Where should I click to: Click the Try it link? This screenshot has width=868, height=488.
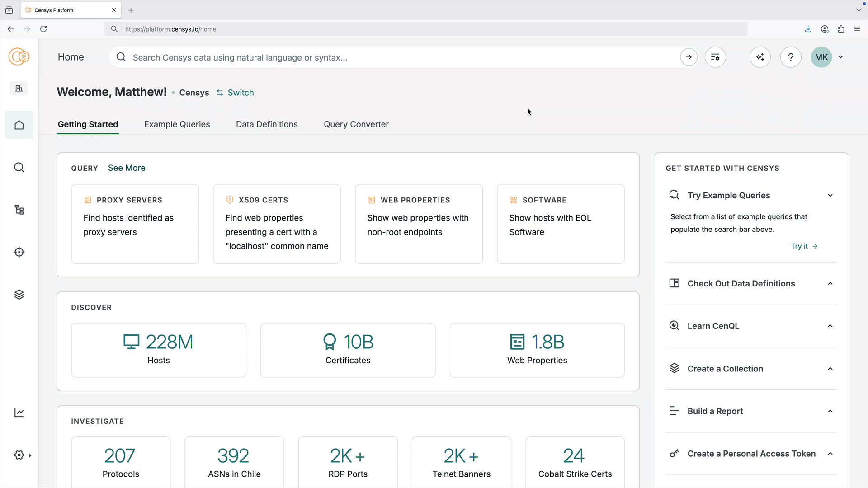804,246
